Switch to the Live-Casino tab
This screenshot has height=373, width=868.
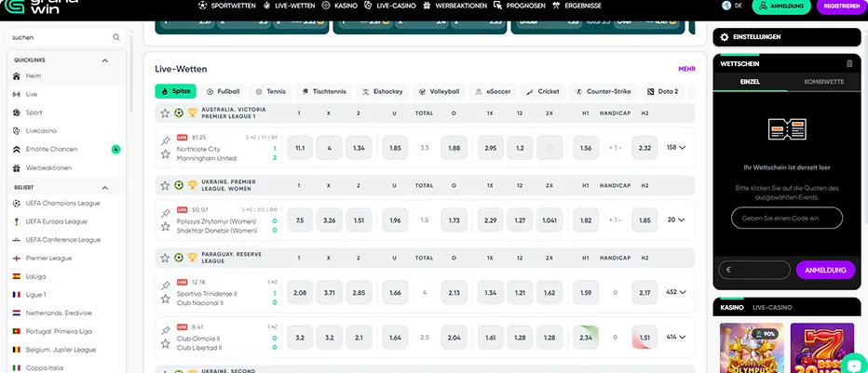pos(772,307)
